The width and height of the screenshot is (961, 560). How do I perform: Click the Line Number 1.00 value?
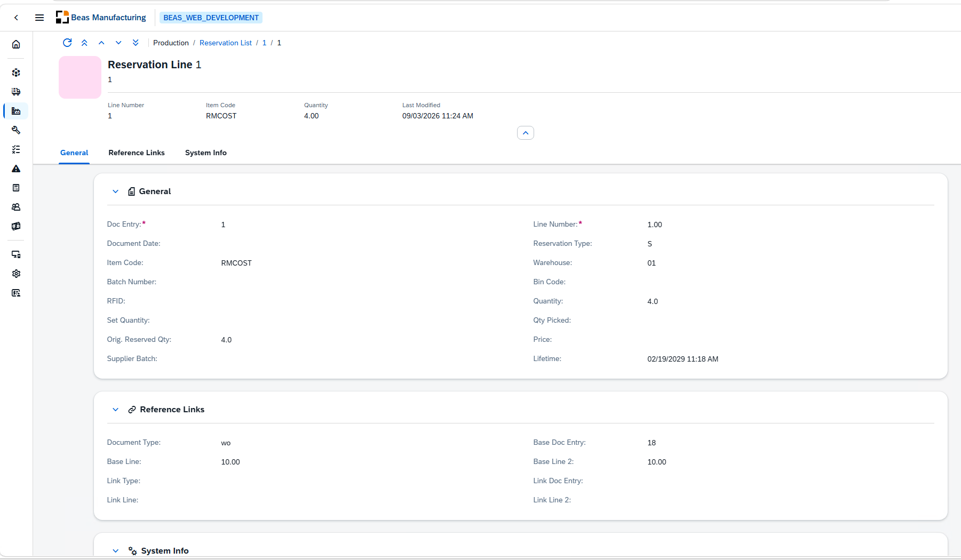point(655,225)
